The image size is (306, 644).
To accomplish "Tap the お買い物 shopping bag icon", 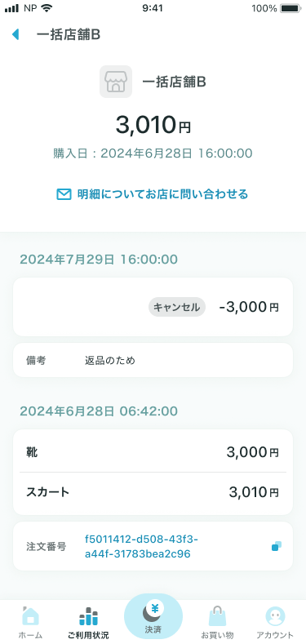I will coord(217,616).
